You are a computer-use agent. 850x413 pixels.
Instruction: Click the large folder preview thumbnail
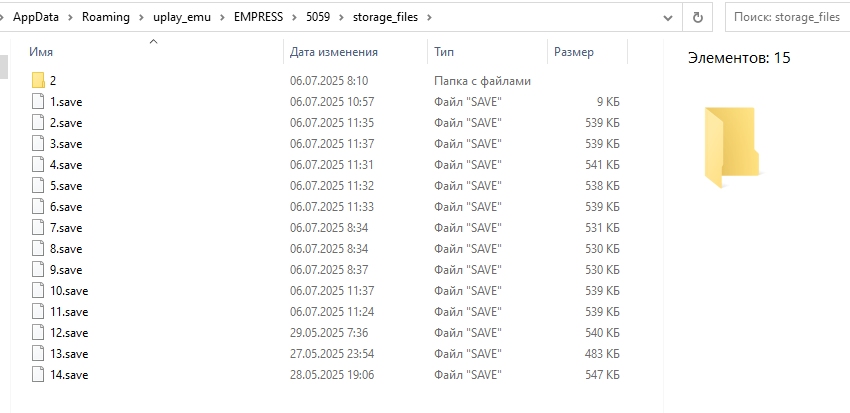(731, 147)
